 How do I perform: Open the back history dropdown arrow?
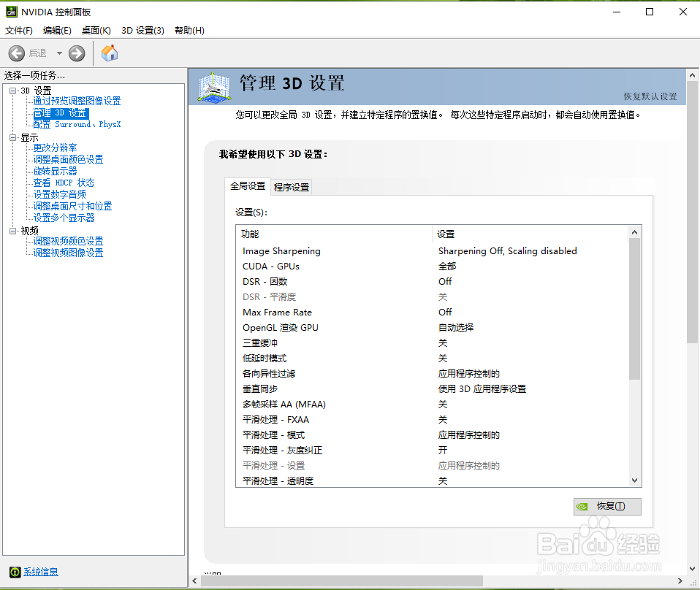click(59, 53)
